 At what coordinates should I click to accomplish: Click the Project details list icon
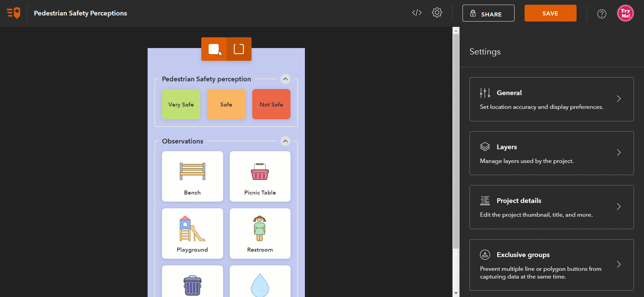coord(485,201)
